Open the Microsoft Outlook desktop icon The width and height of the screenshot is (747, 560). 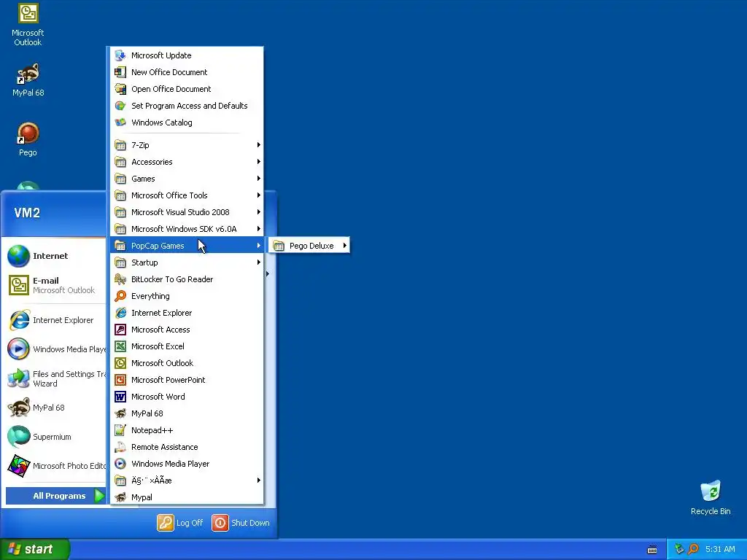28,25
